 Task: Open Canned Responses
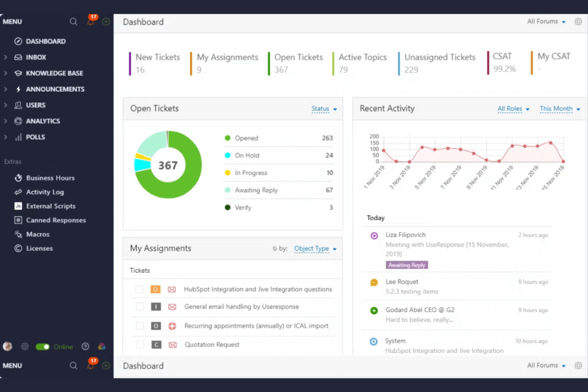pyautogui.click(x=56, y=220)
